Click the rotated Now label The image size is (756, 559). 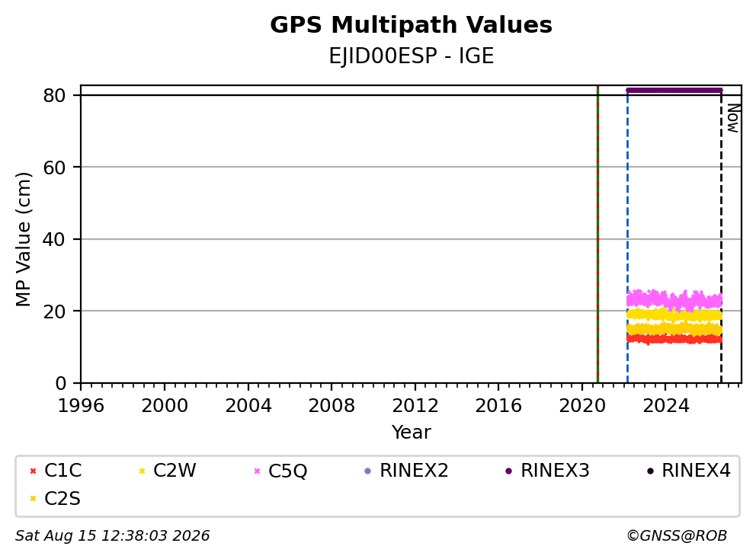733,118
